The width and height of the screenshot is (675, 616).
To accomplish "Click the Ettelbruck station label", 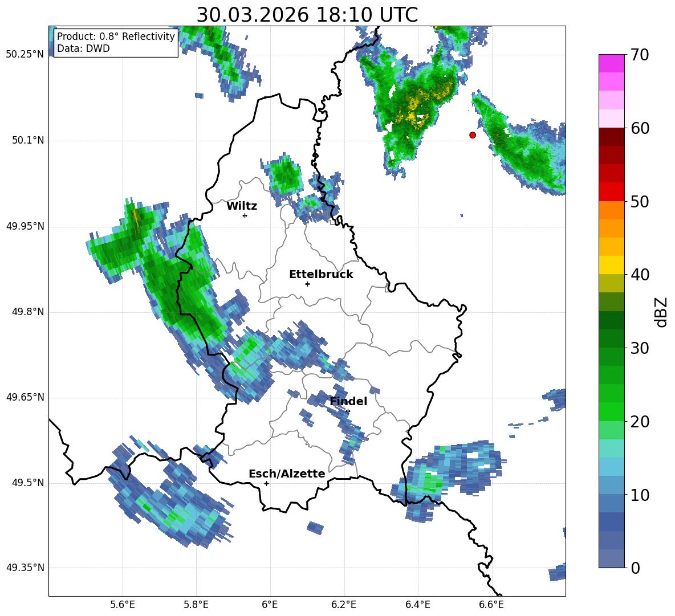I will click(x=321, y=275).
